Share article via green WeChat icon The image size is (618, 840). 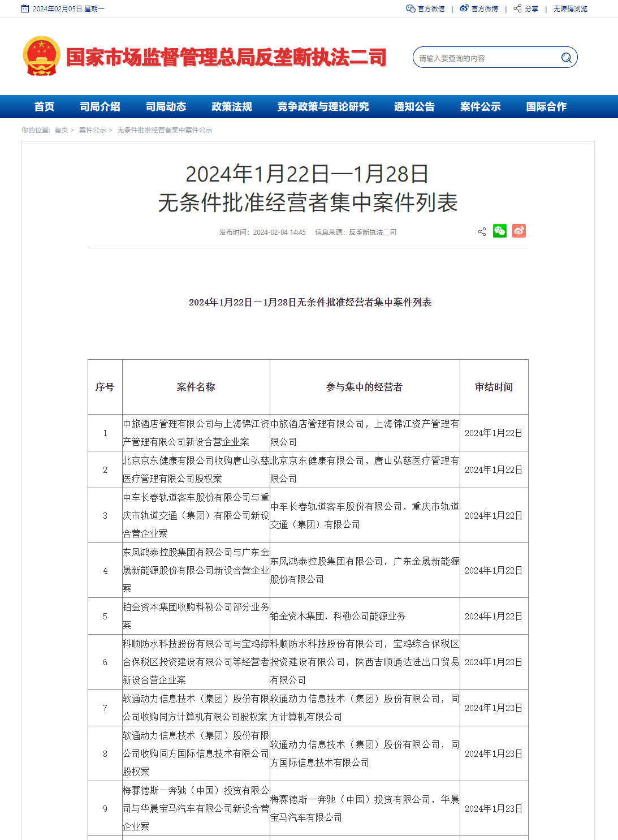click(x=500, y=231)
